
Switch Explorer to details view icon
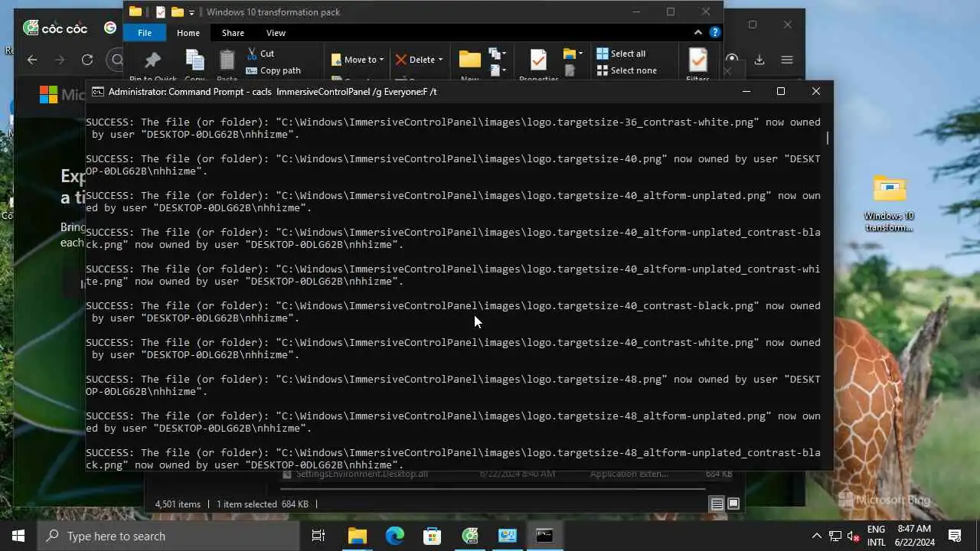pyautogui.click(x=717, y=504)
